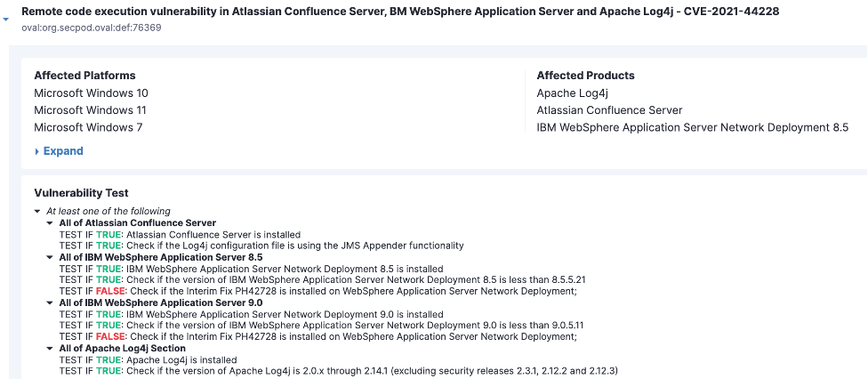The image size is (868, 379).
Task: Collapse the Atlassian Confluence Server test group
Action: pos(51,222)
